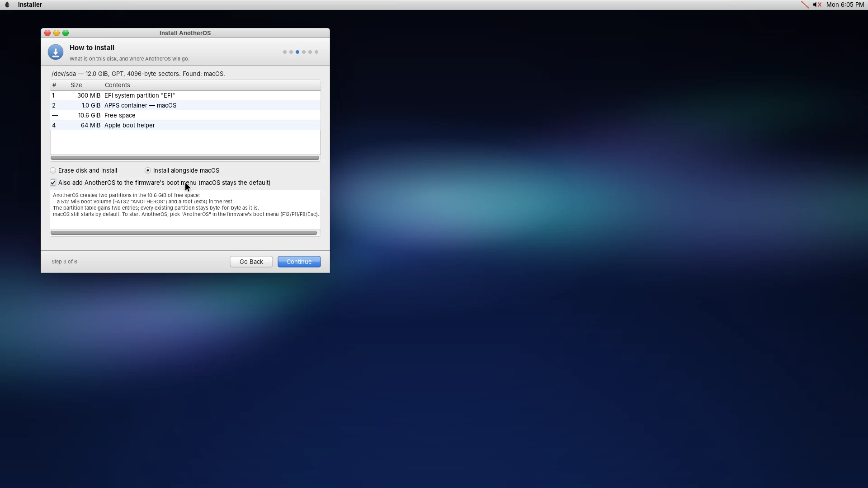Click the How to install heading
This screenshot has height=488, width=868.
pyautogui.click(x=92, y=47)
